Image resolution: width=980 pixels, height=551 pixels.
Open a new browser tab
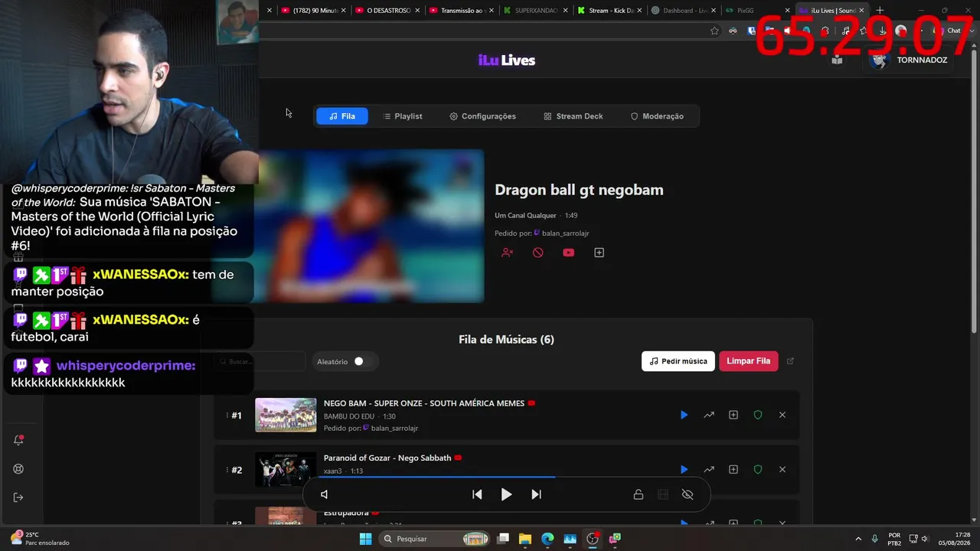pos(880,11)
